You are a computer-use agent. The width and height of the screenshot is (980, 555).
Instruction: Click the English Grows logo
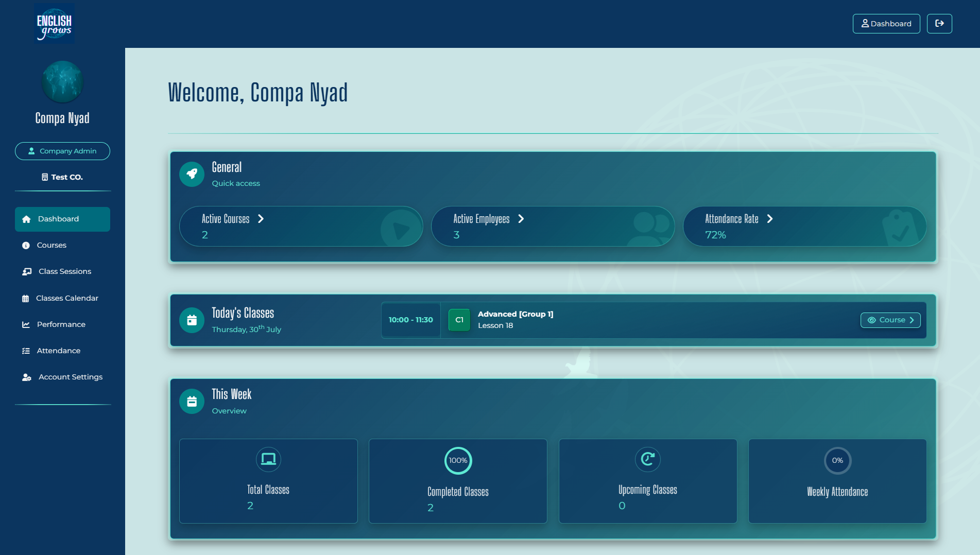pyautogui.click(x=54, y=24)
